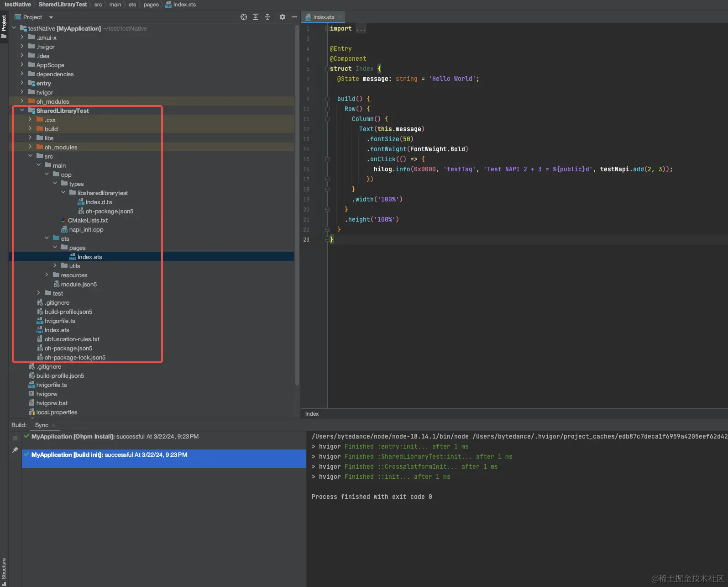The width and height of the screenshot is (728, 587).
Task: Select the napi_init.cpp file icon
Action: 64,229
